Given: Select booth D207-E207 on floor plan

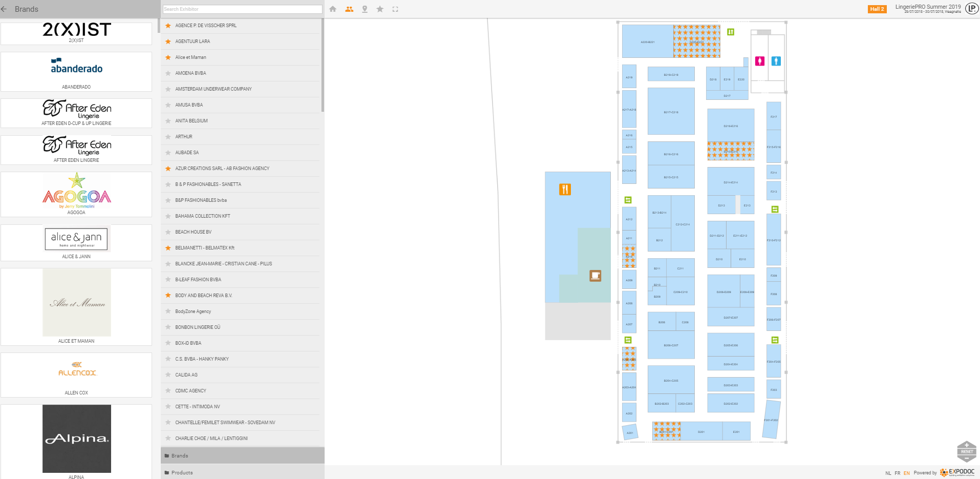Looking at the screenshot, I should pyautogui.click(x=731, y=317).
